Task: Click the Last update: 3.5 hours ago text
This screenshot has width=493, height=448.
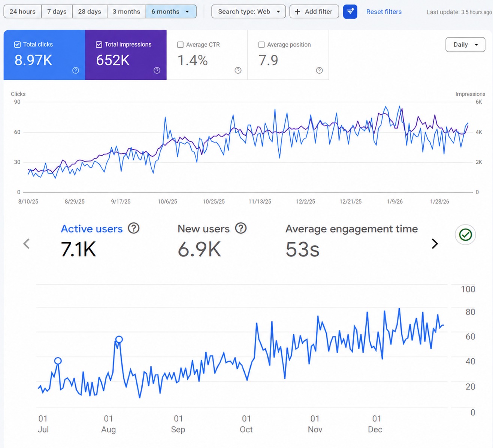Action: pyautogui.click(x=459, y=12)
